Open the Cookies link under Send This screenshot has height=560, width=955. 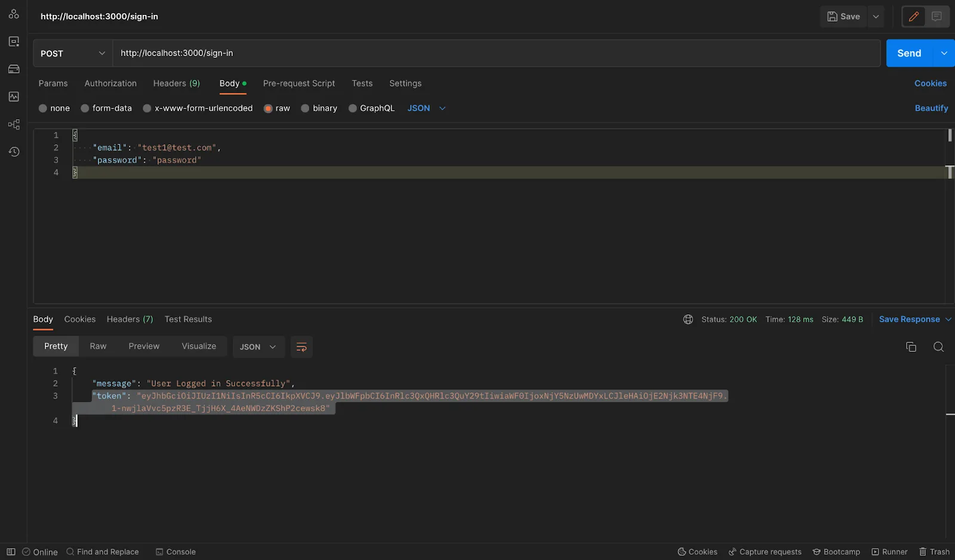pos(931,83)
